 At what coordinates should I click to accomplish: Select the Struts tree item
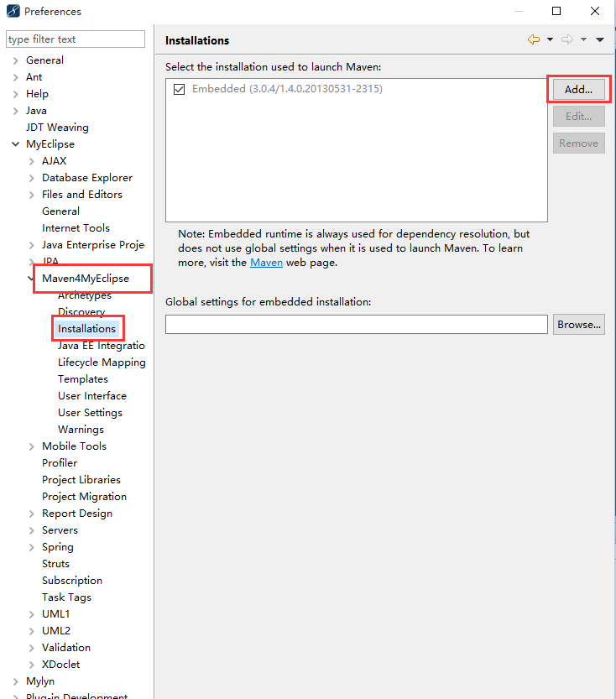[55, 564]
